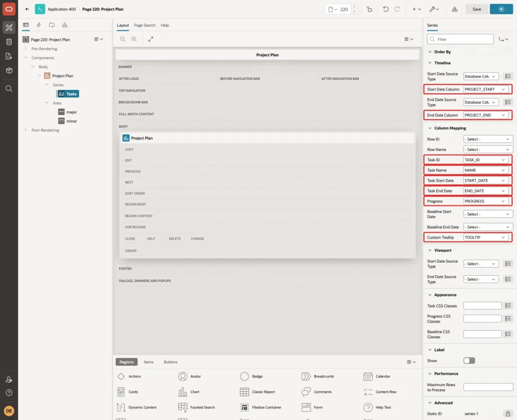Screen dimensions: 517x420
Task: Open the App Builder sidebar icon
Action: [x=9, y=28]
